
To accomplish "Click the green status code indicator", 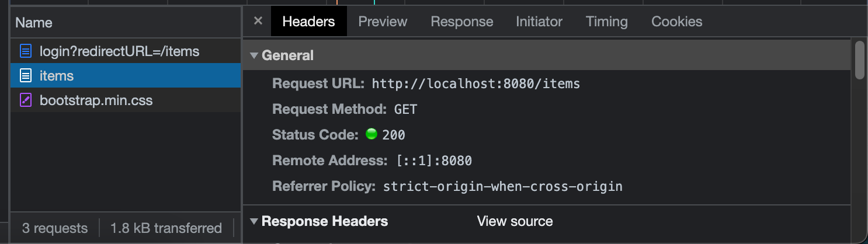I will pos(371,134).
